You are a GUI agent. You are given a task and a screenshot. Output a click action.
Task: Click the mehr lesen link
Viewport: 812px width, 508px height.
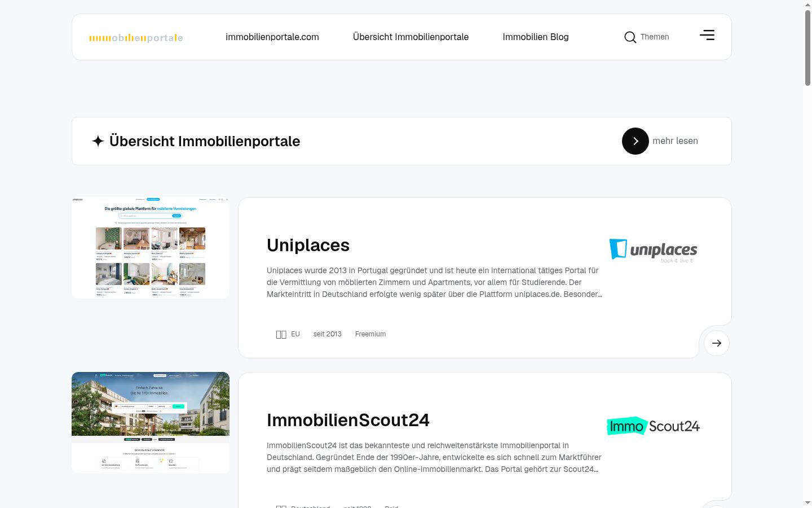pyautogui.click(x=675, y=141)
